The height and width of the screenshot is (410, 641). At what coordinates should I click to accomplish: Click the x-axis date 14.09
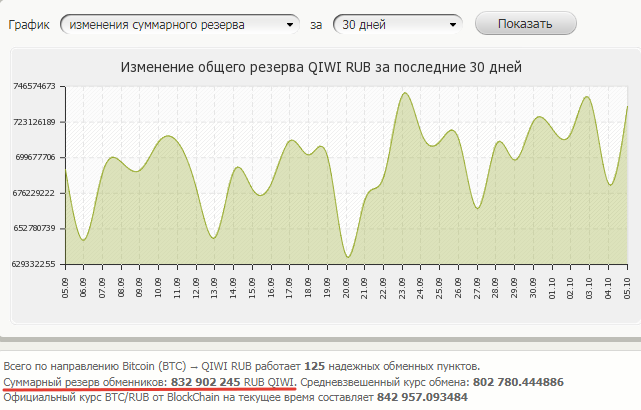pyautogui.click(x=233, y=288)
